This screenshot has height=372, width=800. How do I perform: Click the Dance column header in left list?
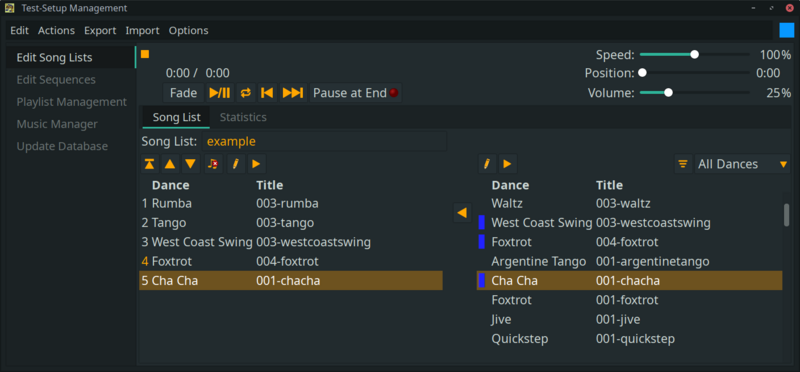[170, 185]
